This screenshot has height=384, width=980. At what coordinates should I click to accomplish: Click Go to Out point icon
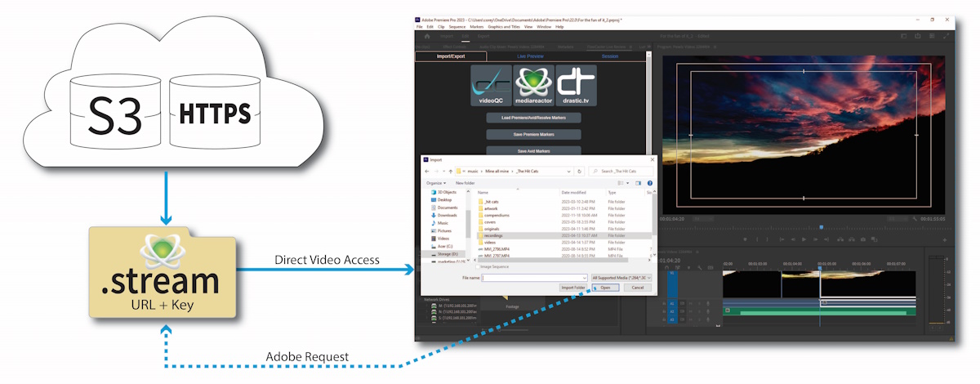(x=826, y=239)
